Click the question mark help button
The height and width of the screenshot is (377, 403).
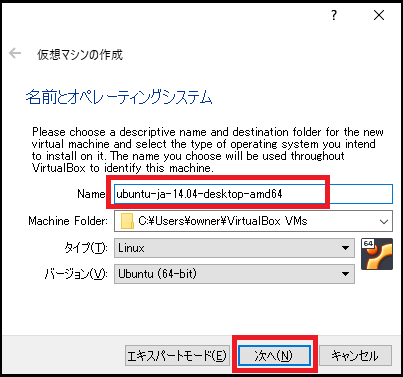point(334,15)
